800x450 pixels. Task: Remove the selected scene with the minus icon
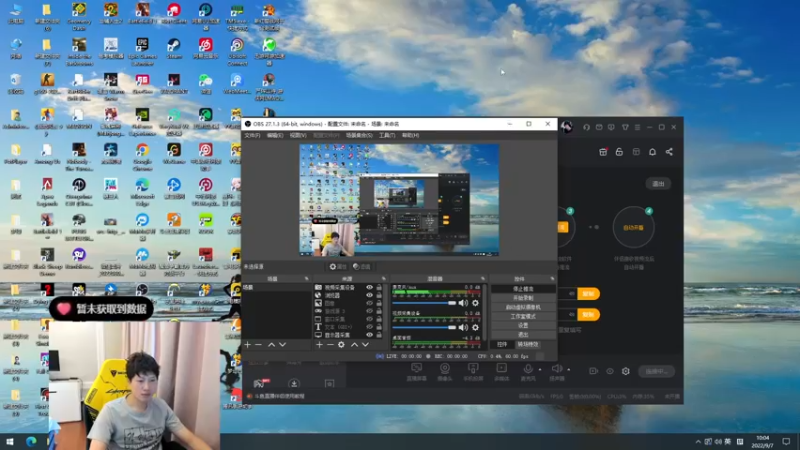click(x=259, y=345)
